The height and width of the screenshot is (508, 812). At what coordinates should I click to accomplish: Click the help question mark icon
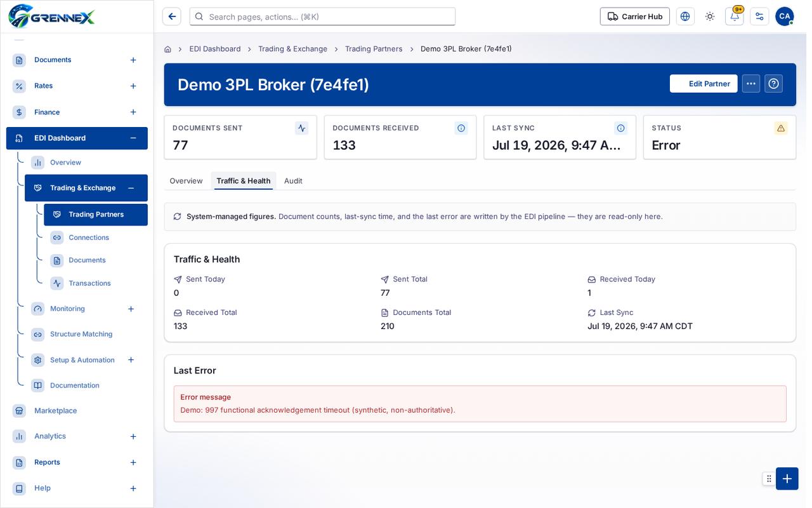[x=774, y=84]
